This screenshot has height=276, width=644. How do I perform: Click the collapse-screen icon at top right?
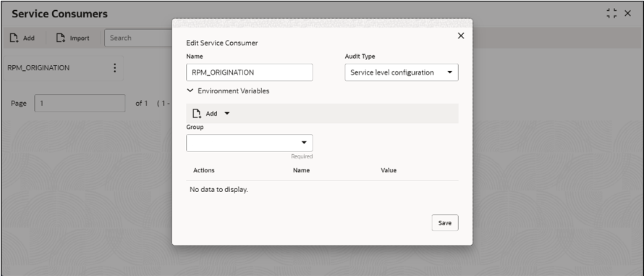point(612,13)
